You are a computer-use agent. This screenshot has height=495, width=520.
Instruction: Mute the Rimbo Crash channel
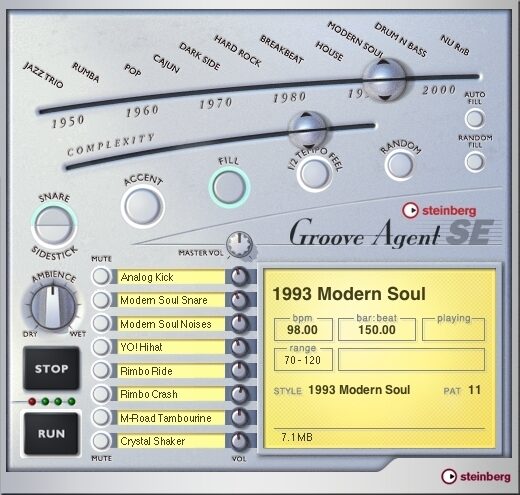pos(101,394)
